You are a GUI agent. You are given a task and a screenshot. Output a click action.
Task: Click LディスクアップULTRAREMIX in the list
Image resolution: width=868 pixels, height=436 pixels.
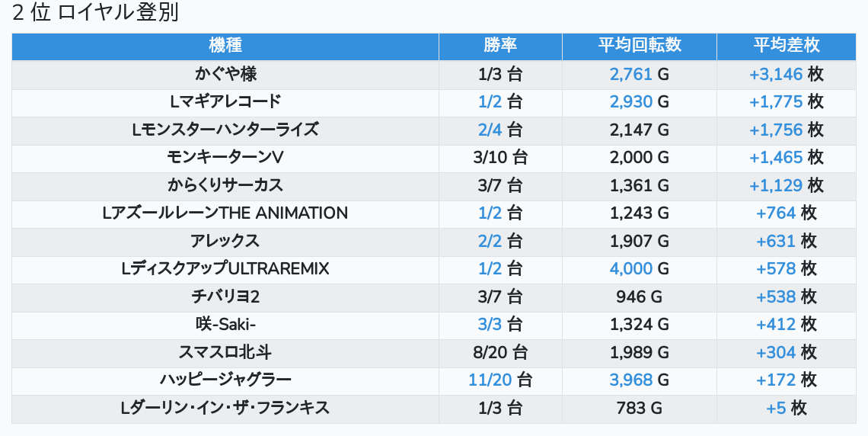click(225, 268)
